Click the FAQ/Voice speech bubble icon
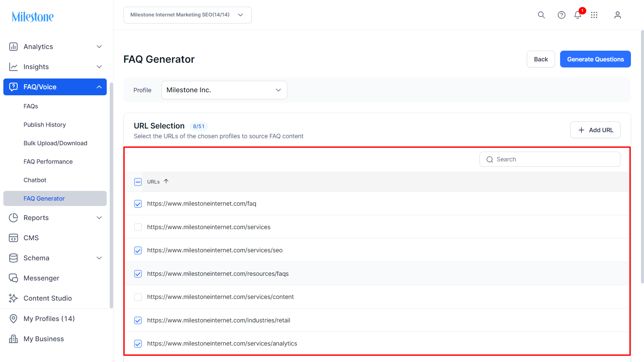The image size is (644, 362). tap(13, 87)
